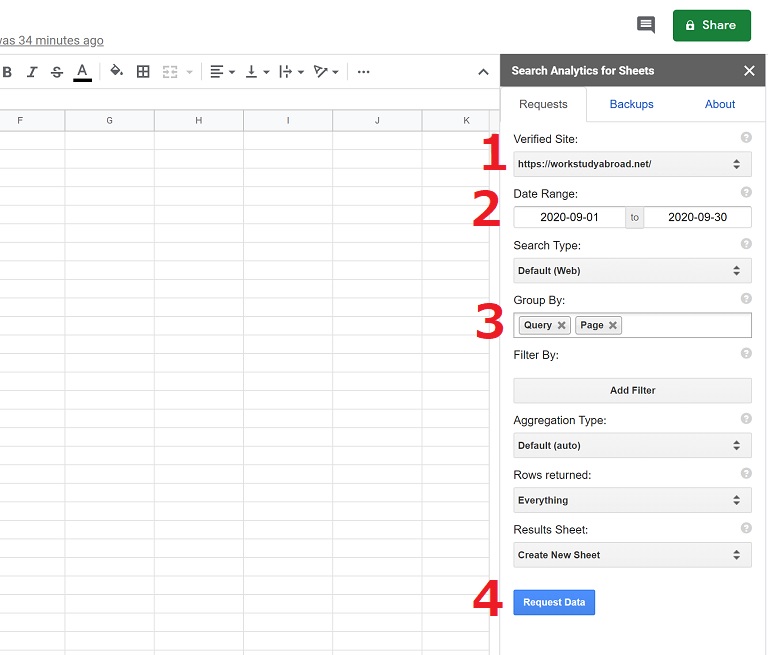Click the Request Data button
This screenshot has height=655, width=768.
pyautogui.click(x=554, y=602)
